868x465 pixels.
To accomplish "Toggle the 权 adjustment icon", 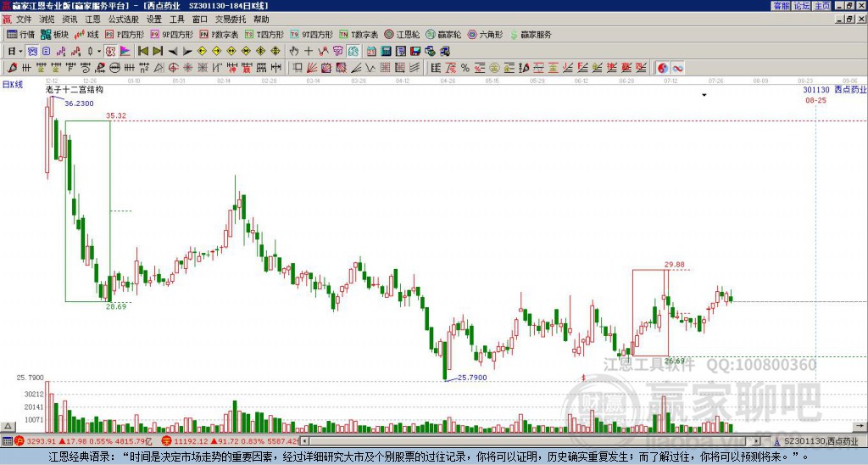I will (110, 52).
